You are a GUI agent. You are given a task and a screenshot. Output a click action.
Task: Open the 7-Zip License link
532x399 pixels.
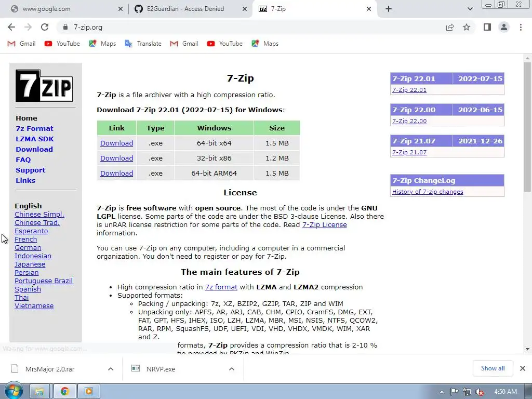324,224
